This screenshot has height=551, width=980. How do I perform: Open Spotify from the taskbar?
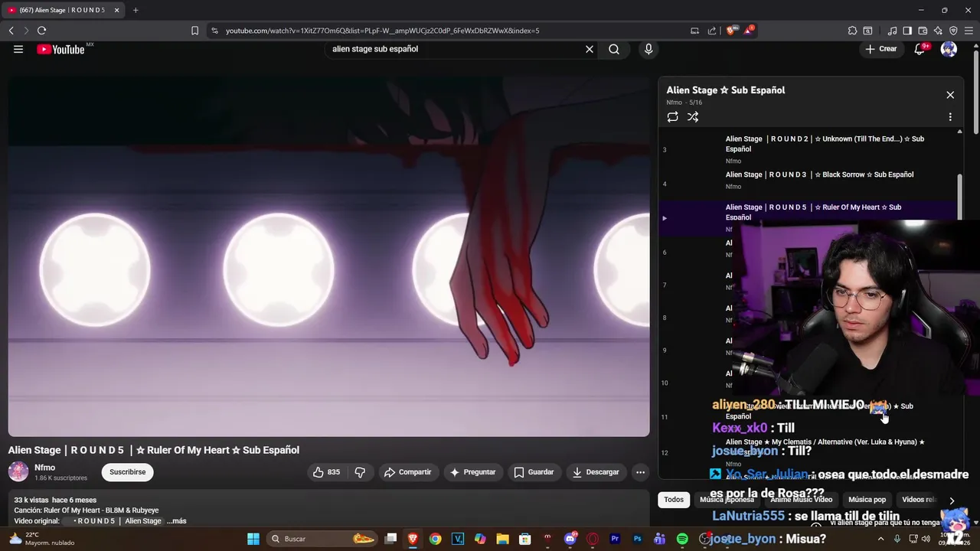(x=682, y=539)
